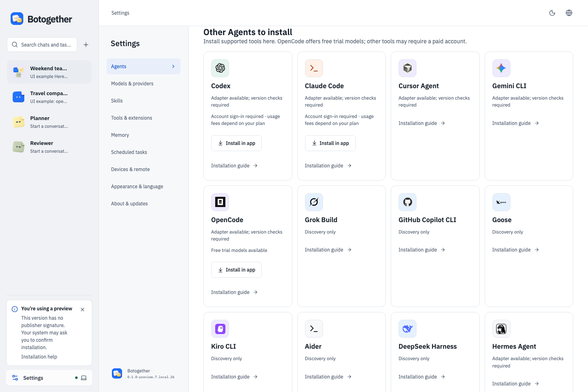Open Skills settings

143,101
